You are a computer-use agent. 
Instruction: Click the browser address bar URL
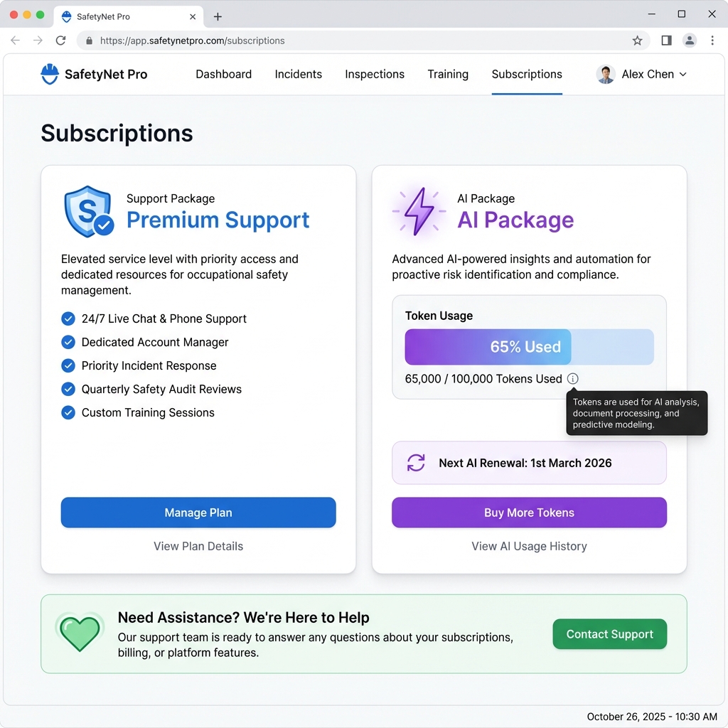[193, 41]
